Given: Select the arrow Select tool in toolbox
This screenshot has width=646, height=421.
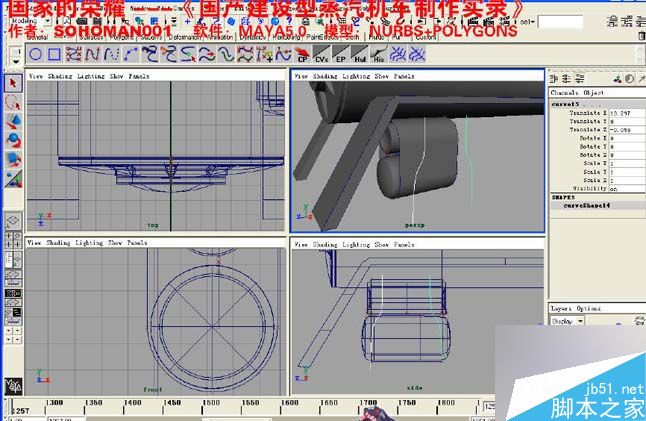Looking at the screenshot, I should coord(13,84).
